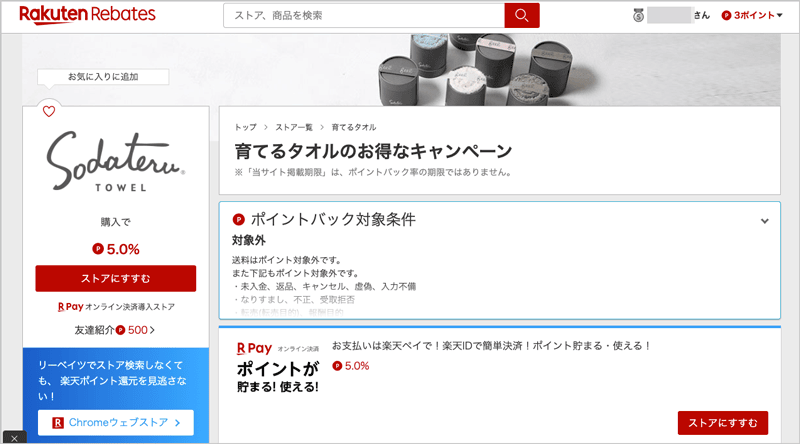The width and height of the screenshot is (800, 444).
Task: Click the 対象外 subheading
Action: (248, 240)
